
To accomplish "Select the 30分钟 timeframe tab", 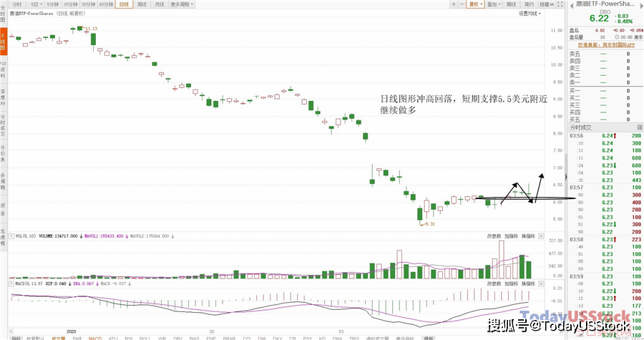I will [88, 4].
